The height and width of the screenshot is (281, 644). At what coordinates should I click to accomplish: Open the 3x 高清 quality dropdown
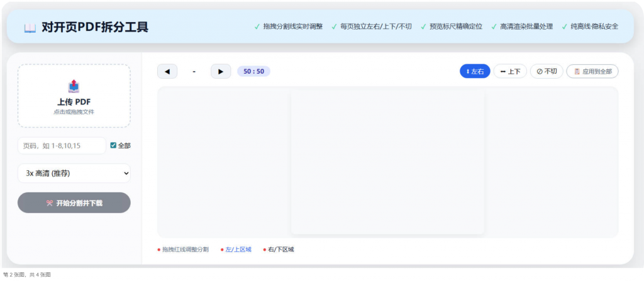(74, 174)
